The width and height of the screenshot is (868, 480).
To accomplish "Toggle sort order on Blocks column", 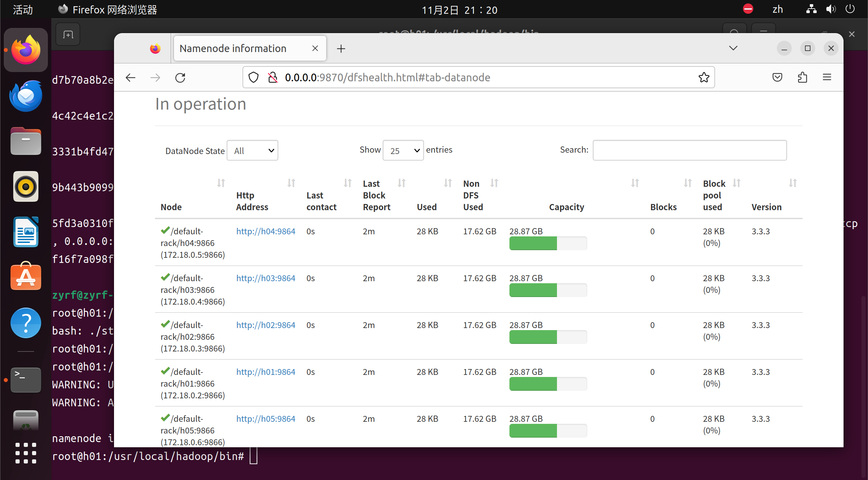I will click(x=688, y=183).
